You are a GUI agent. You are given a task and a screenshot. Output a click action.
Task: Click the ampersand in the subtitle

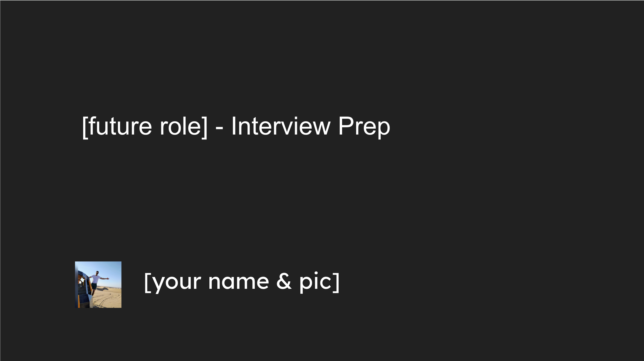[x=284, y=281]
